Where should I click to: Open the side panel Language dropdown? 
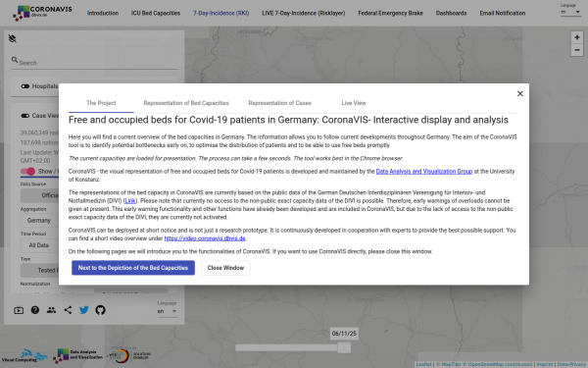(168, 311)
